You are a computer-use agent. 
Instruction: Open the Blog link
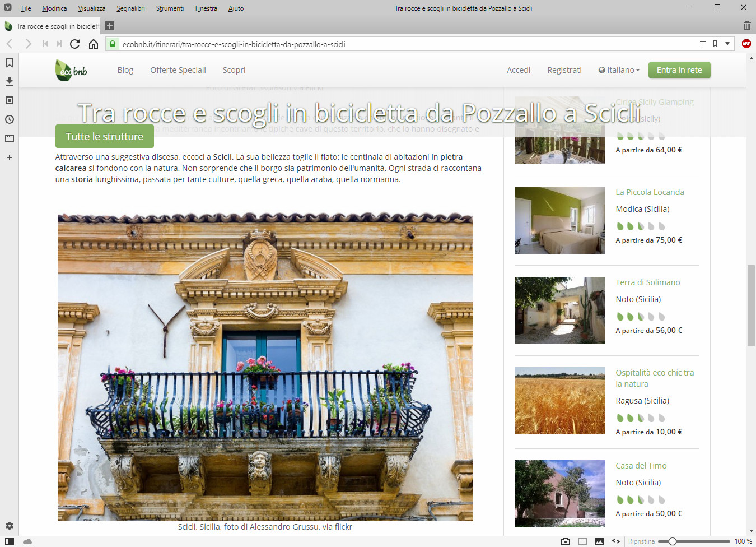125,70
